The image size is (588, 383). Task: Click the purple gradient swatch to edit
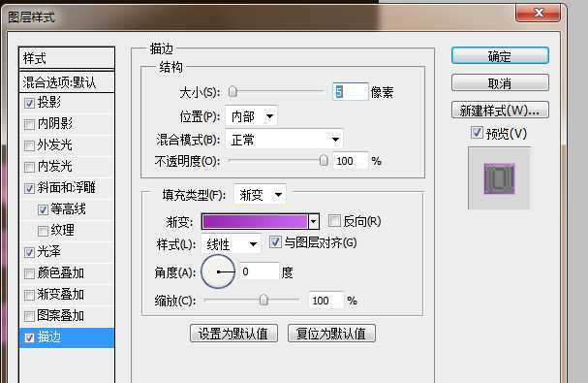[x=255, y=221]
